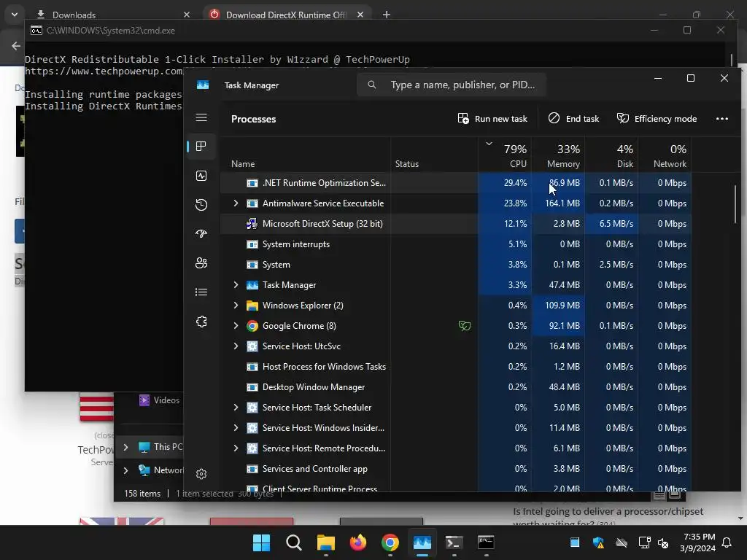The width and height of the screenshot is (747, 560).
Task: Switch to Download DirectX Runtime browser tab
Action: click(287, 15)
